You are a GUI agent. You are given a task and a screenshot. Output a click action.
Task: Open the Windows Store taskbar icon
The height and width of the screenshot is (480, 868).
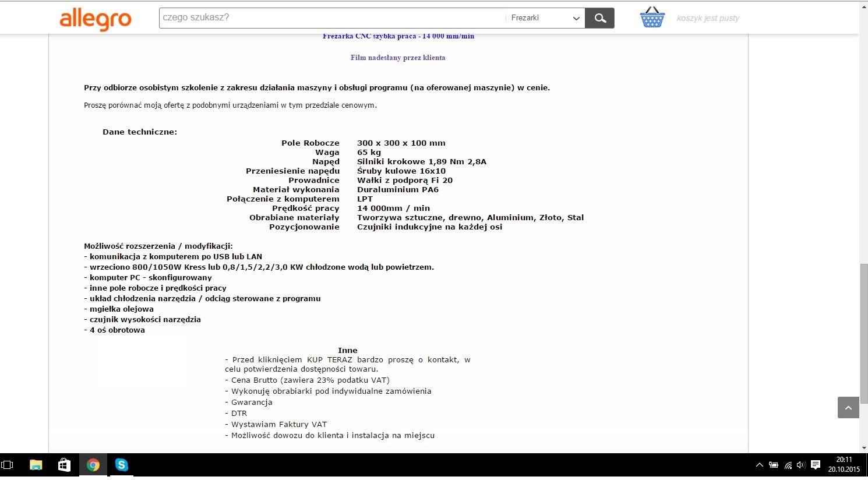pos(64,465)
